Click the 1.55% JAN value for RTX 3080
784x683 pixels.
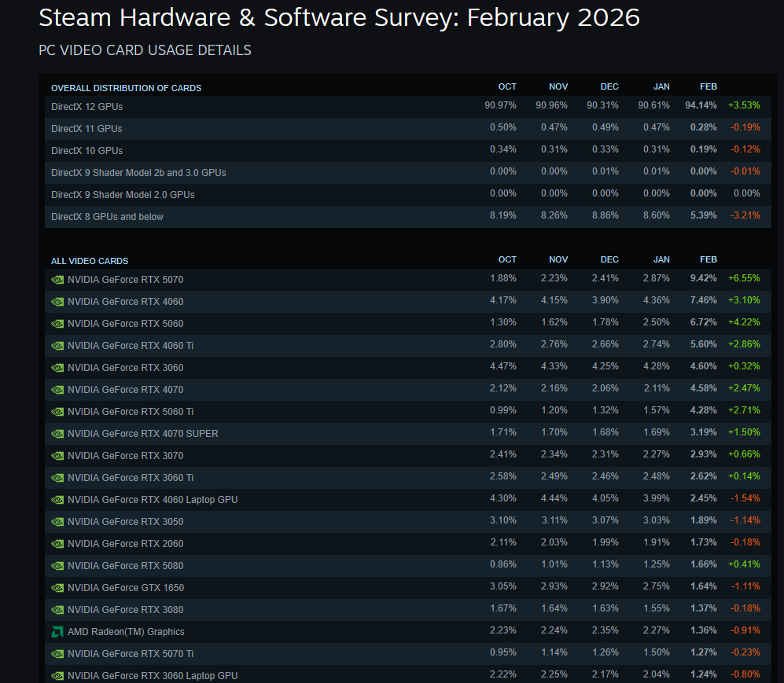(x=657, y=608)
